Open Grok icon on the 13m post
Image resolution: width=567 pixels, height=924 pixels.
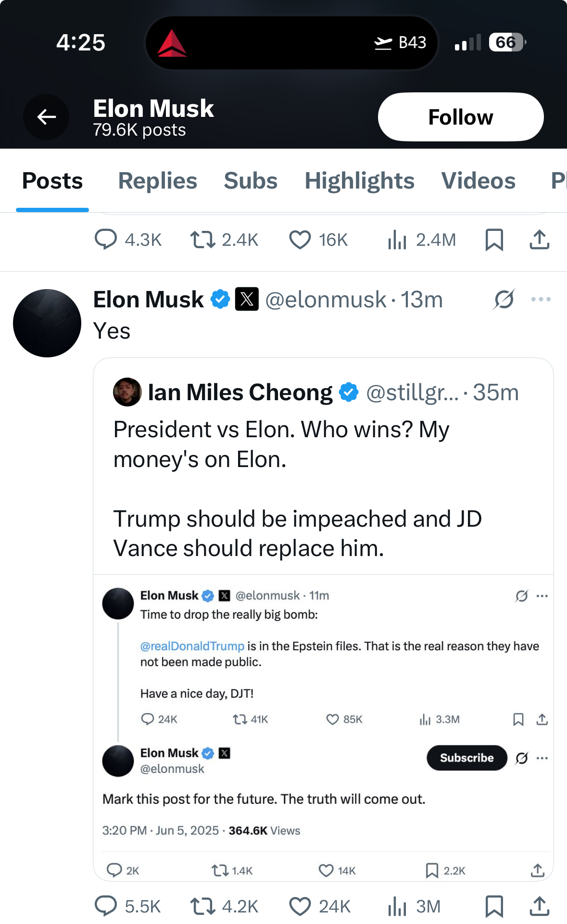(x=504, y=299)
